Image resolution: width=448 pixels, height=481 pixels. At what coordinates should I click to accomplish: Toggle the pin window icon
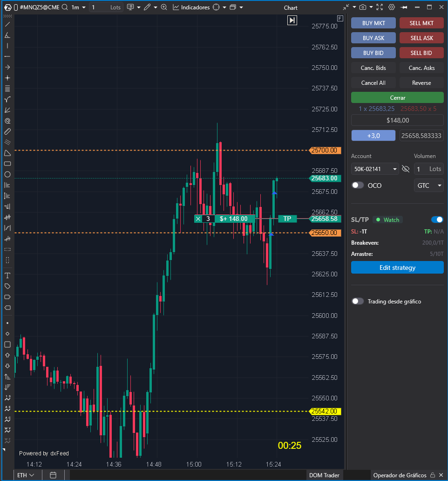click(x=404, y=7)
